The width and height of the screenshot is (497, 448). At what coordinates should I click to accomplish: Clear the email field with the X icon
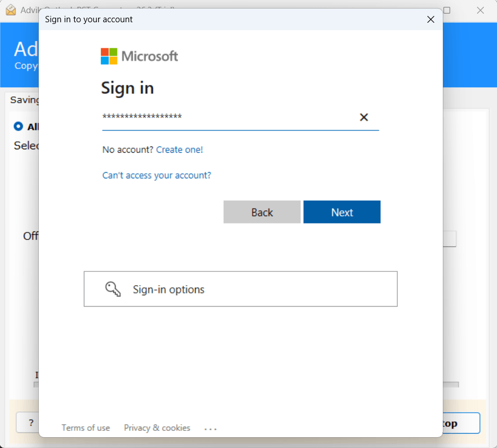[x=363, y=117]
